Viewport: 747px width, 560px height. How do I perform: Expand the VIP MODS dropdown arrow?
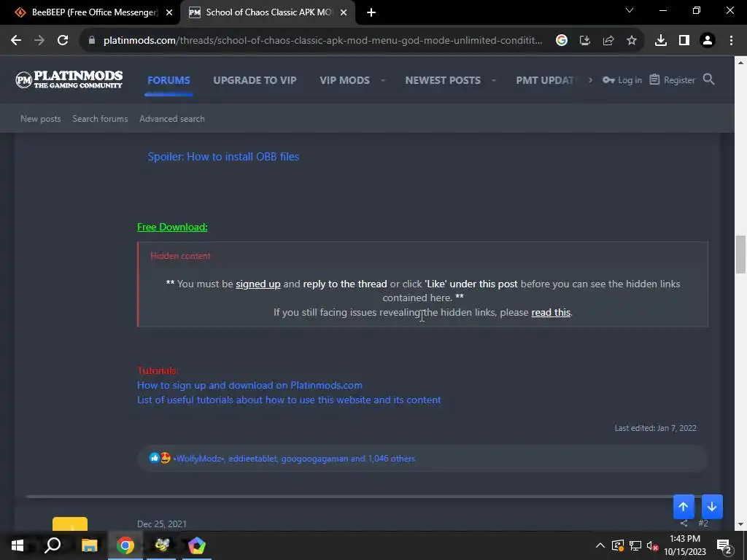[383, 80]
